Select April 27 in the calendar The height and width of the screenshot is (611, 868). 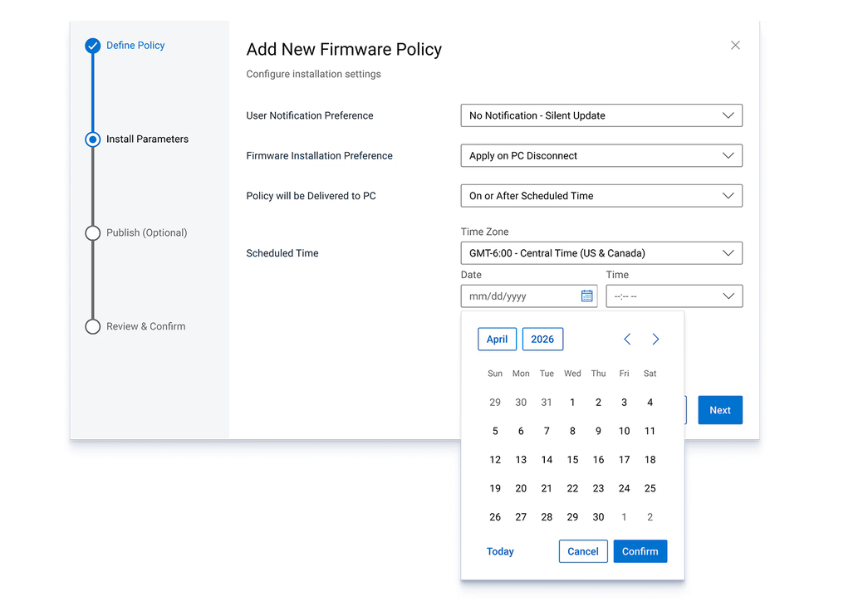(521, 517)
